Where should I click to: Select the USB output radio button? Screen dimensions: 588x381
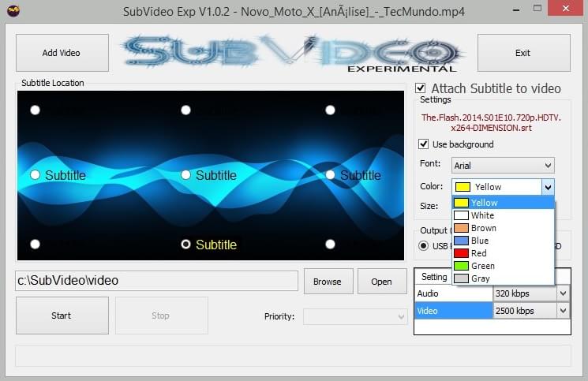423,246
